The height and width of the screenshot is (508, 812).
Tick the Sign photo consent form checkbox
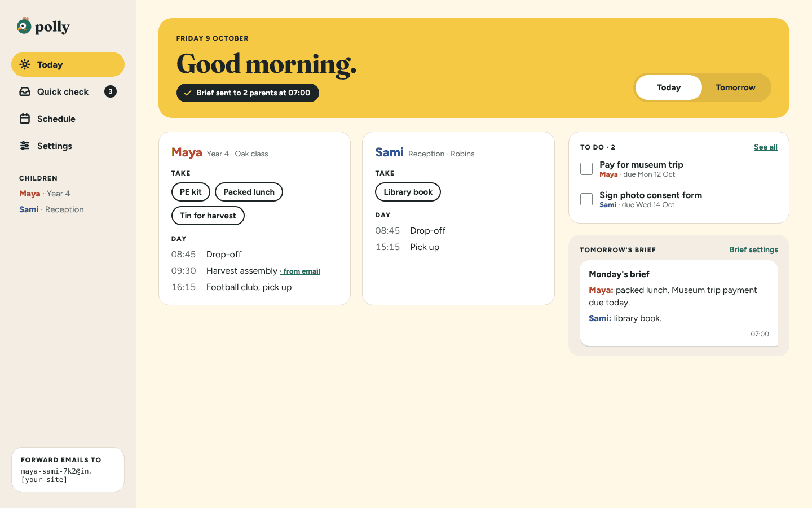pyautogui.click(x=586, y=199)
